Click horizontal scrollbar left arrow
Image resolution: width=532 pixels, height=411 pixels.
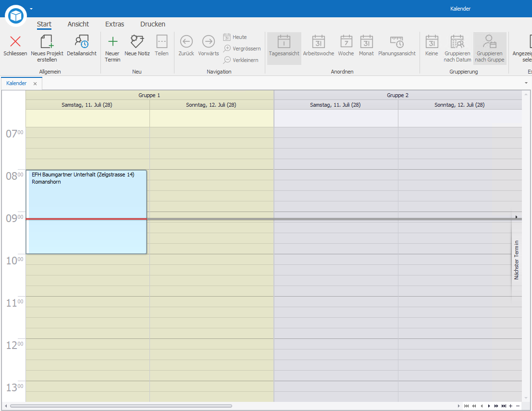[x=6, y=406]
